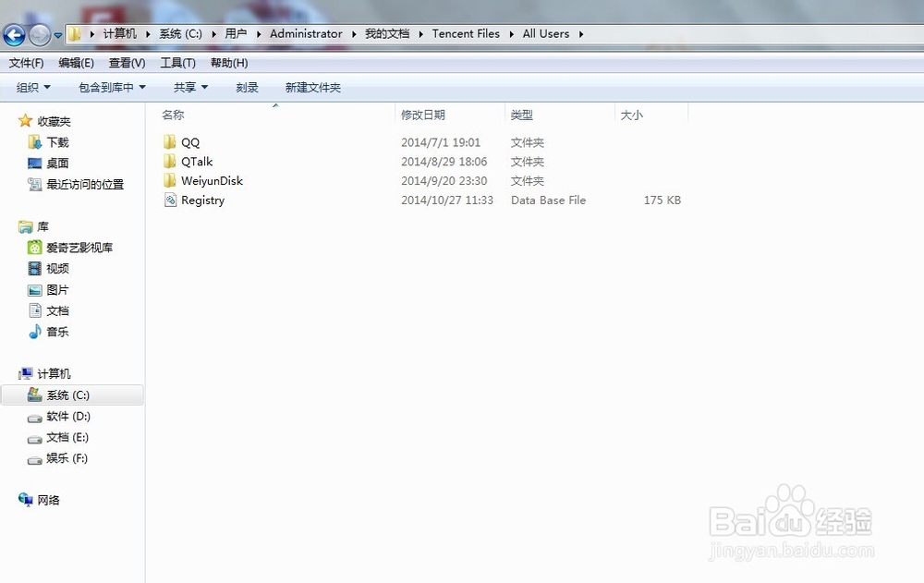
Task: Expand the arrow after All Users breadcrumb
Action: click(x=581, y=34)
